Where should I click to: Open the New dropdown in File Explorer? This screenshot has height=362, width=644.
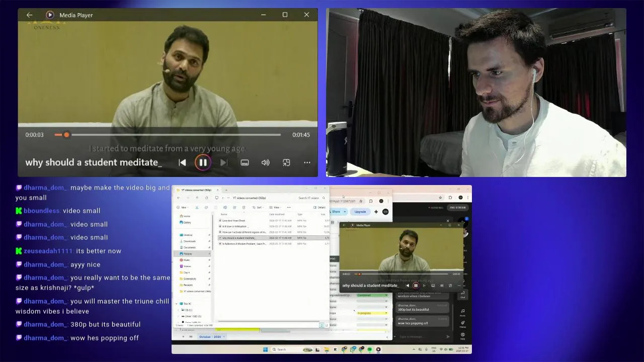183,207
